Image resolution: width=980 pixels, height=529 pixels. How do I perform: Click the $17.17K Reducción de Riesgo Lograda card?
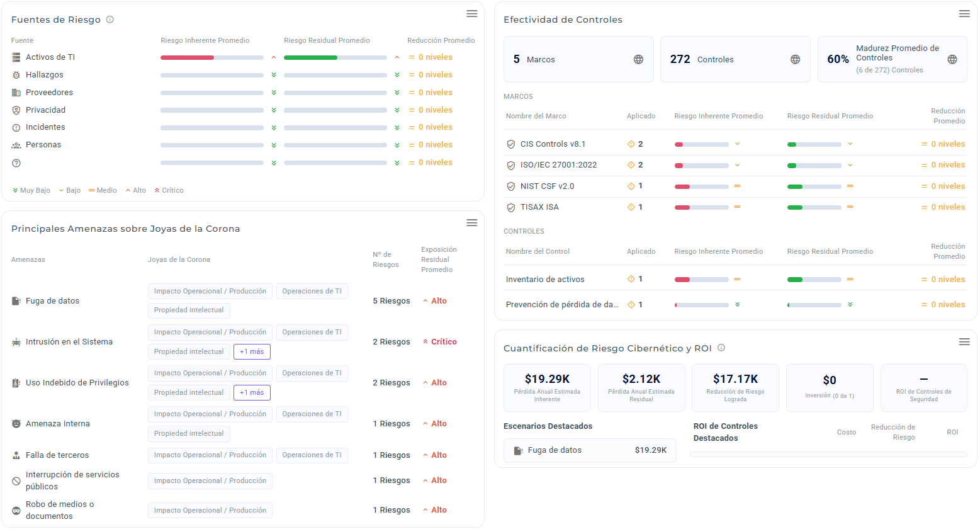(x=735, y=388)
